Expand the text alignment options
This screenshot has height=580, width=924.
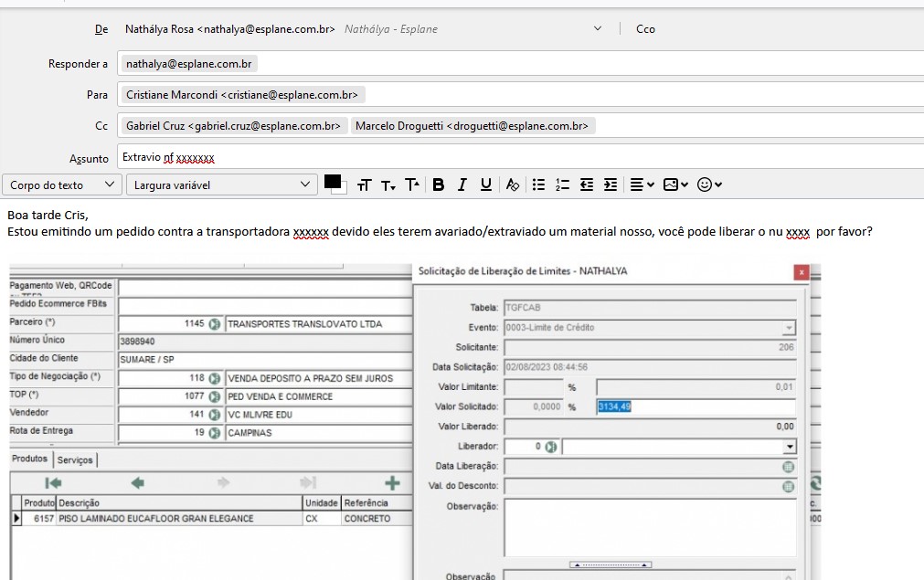click(642, 185)
